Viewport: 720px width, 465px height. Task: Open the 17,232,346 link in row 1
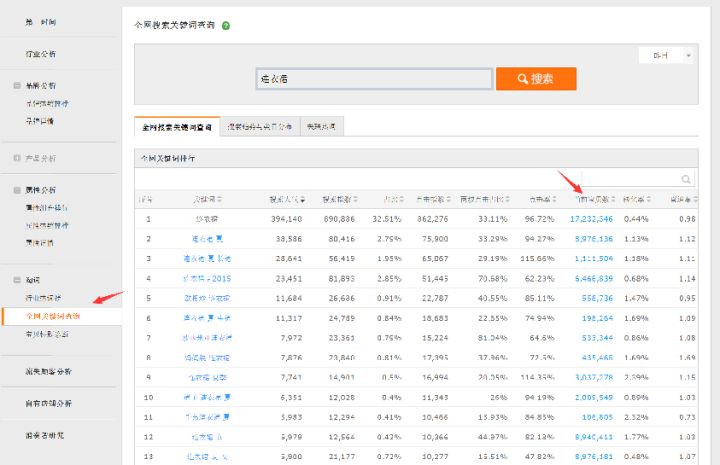[x=591, y=218]
